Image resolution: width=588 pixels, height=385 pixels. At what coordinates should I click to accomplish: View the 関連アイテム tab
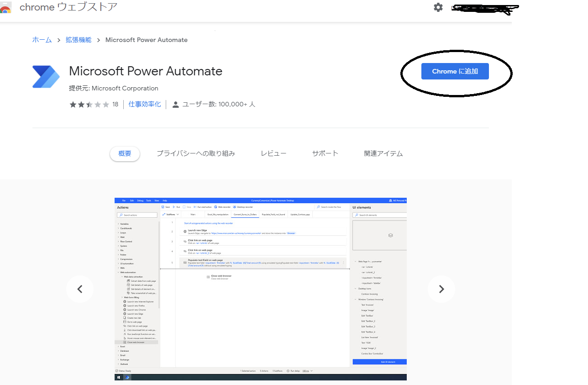tap(383, 154)
